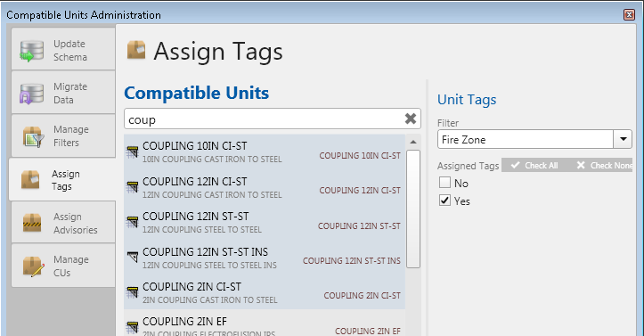Expand the Fire Zone filter dropdown arrow

[x=623, y=139]
